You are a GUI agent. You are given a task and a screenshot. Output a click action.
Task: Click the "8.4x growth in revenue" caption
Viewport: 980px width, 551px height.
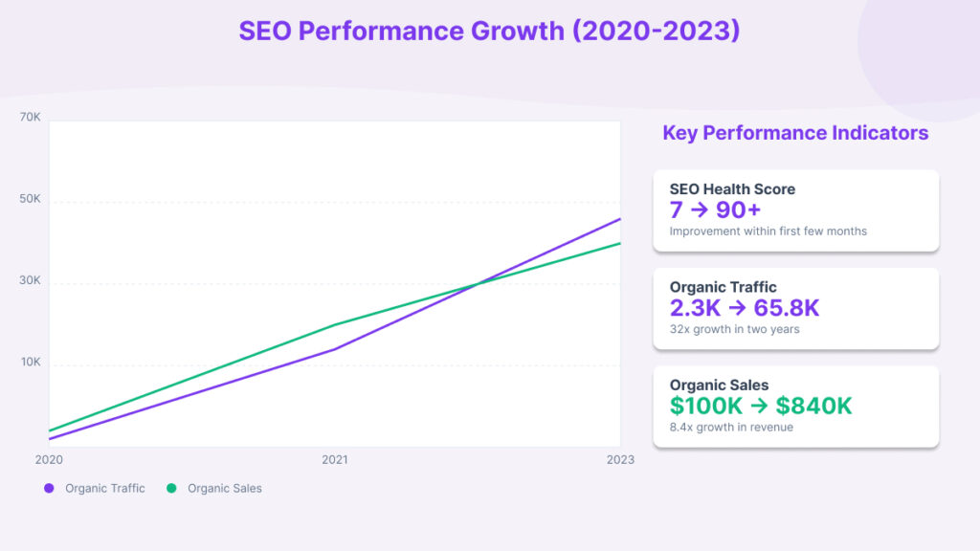coord(731,427)
